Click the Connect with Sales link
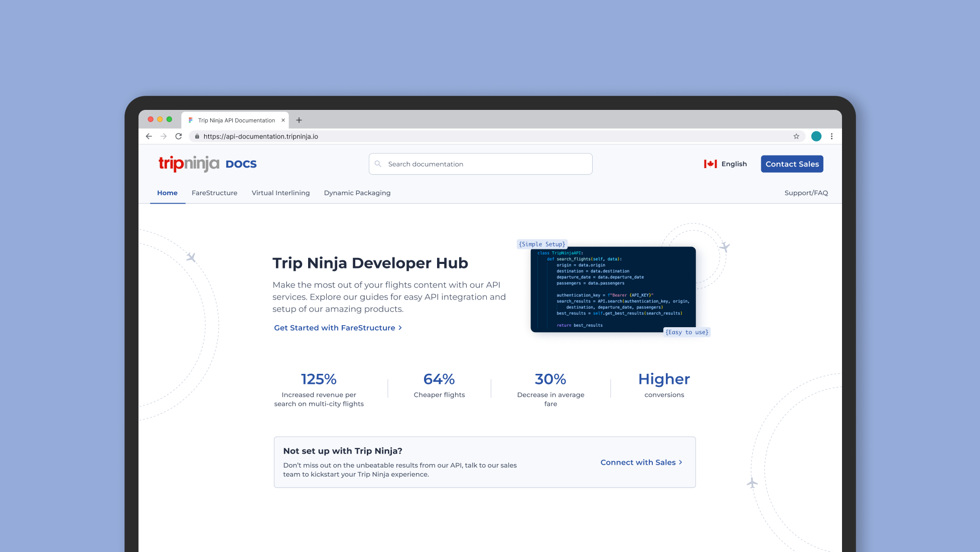The width and height of the screenshot is (980, 552). tap(641, 462)
